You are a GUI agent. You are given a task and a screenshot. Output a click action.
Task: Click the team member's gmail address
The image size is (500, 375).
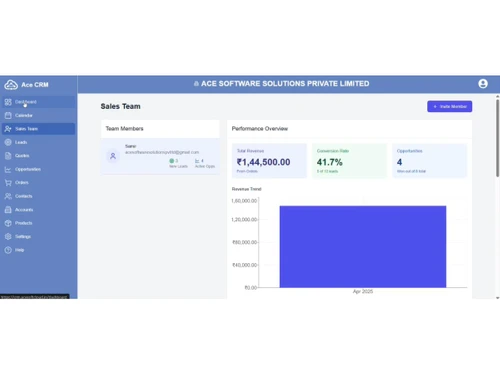click(162, 152)
